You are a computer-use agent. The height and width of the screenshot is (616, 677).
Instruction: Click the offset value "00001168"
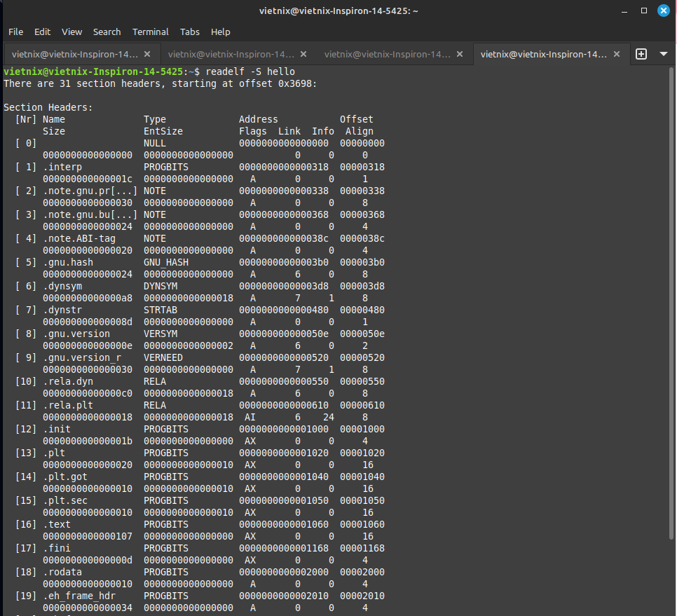tap(362, 548)
